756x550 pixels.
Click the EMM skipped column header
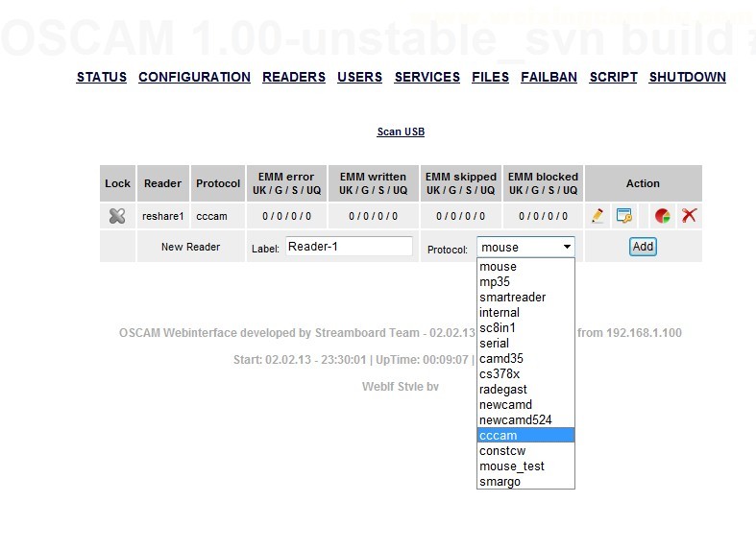(460, 183)
